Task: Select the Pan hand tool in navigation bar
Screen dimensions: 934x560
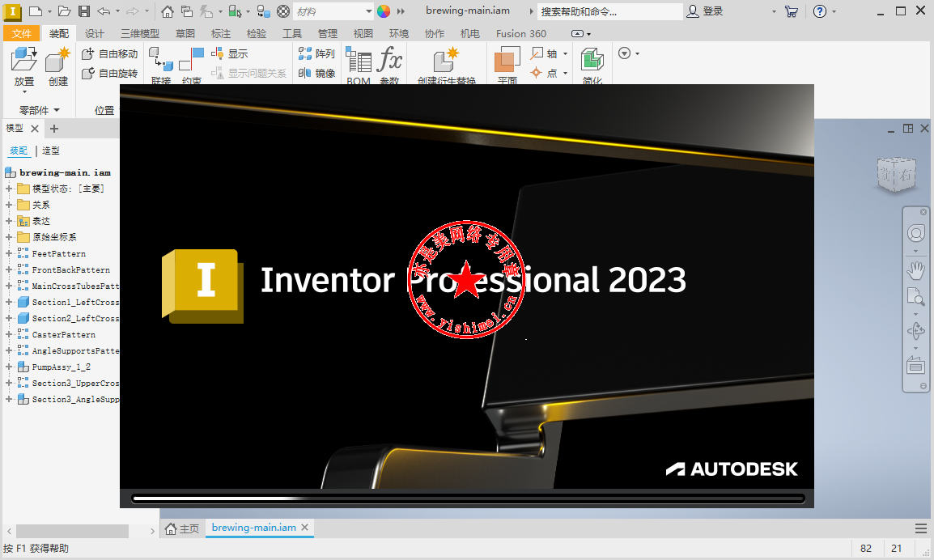Action: pos(915,269)
